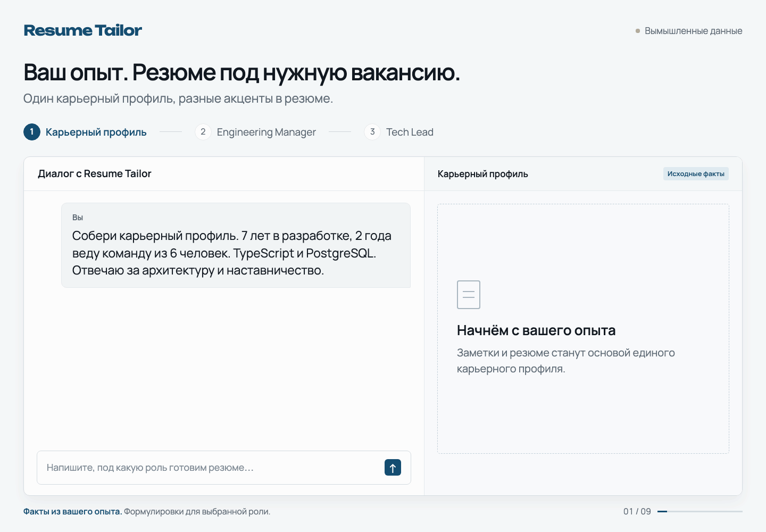Select step 1 Карьерный профиль
Image resolution: width=766 pixels, height=532 pixels.
tap(85, 132)
